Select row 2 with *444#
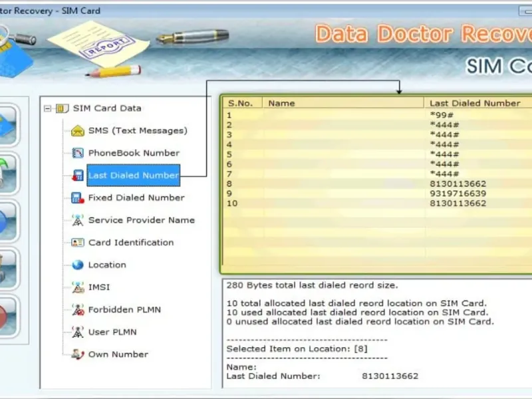The image size is (532, 399). pyautogui.click(x=378, y=125)
